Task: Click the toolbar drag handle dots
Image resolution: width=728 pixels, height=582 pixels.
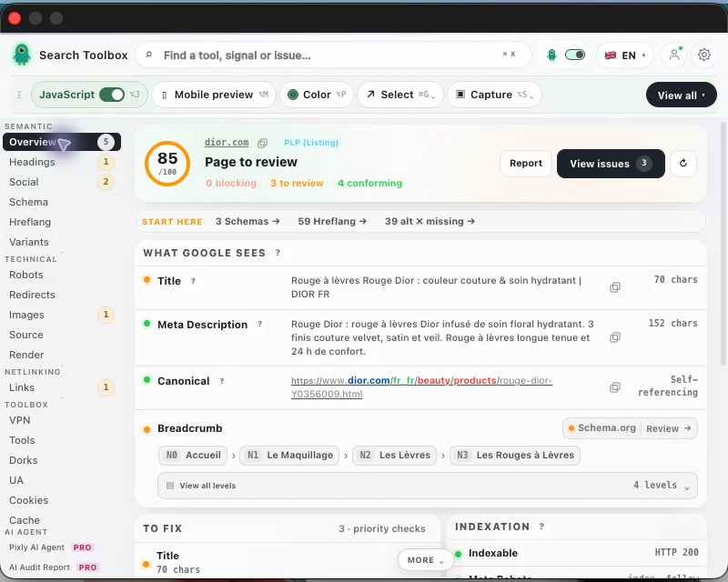Action: 19,95
